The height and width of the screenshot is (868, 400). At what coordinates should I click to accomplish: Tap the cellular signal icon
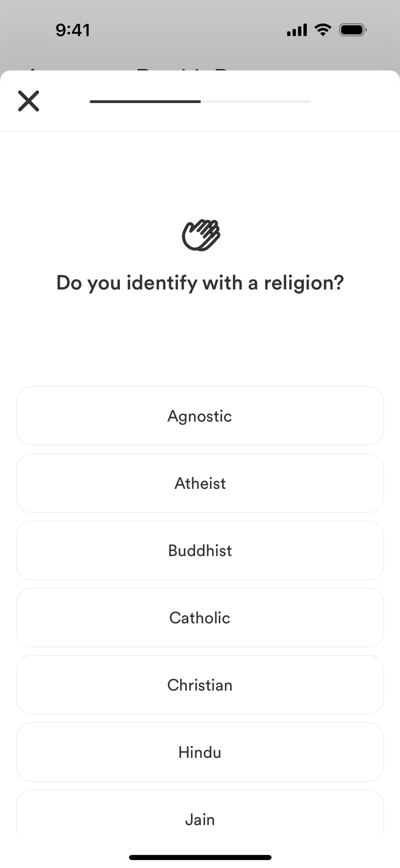click(297, 30)
